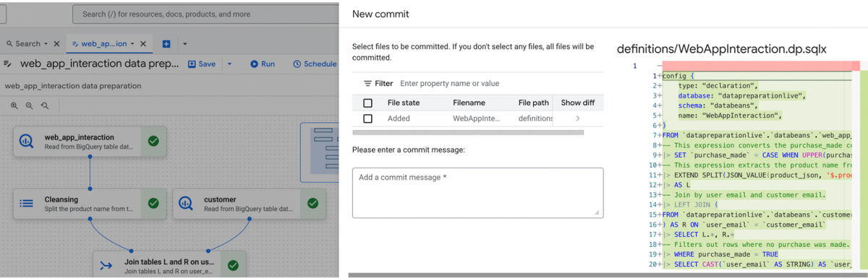Click the data preparation icon beside the title
This screenshot has height=278, width=868.
[8, 64]
